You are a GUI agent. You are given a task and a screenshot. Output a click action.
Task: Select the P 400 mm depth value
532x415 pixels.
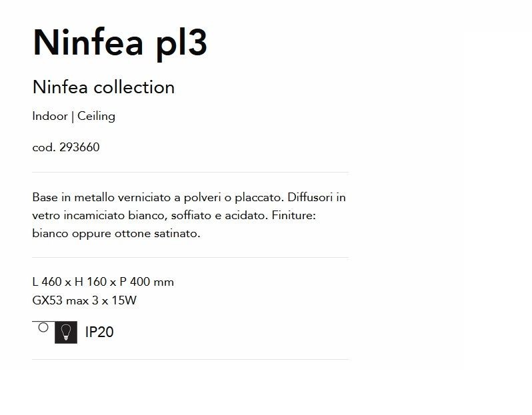(x=147, y=282)
